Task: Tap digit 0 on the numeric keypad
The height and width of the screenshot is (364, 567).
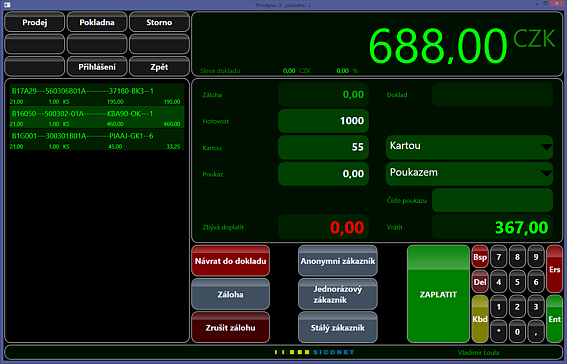Action: [x=517, y=331]
